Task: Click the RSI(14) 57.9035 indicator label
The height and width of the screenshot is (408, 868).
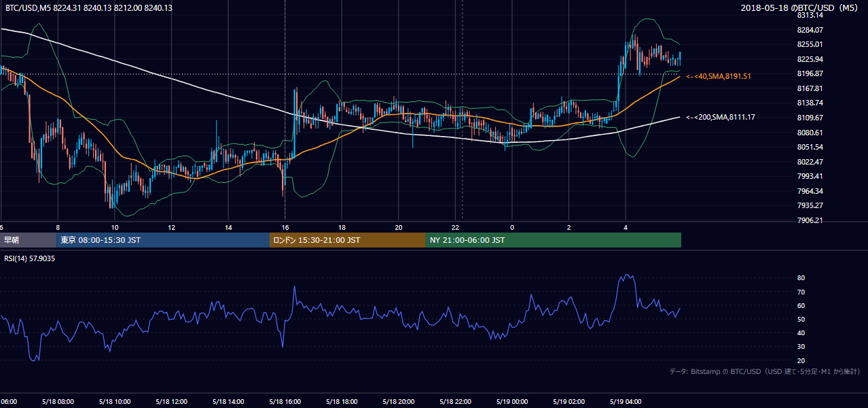Action: coord(30,258)
